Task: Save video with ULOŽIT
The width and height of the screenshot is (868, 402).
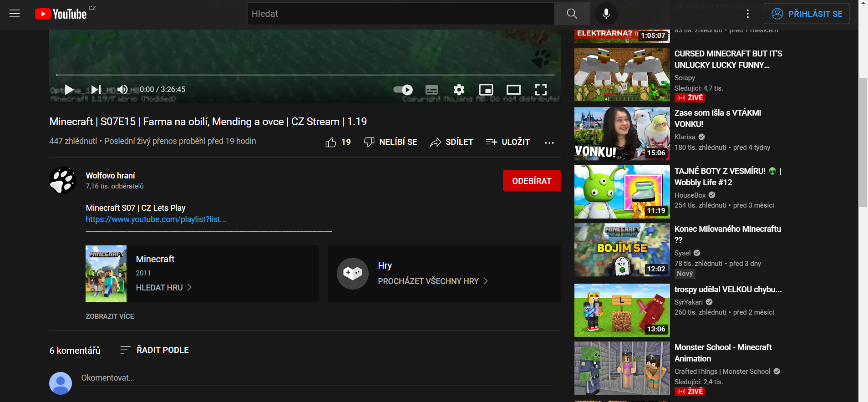Action: pos(508,142)
